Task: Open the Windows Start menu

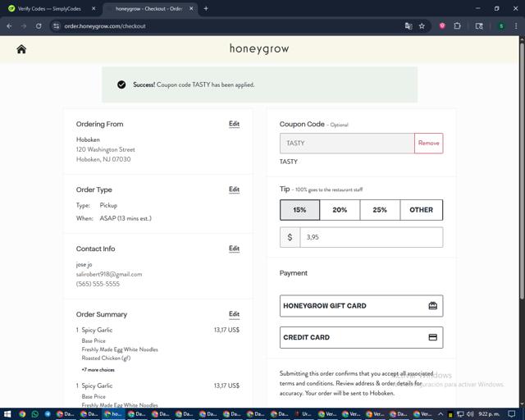Action: (x=7, y=414)
